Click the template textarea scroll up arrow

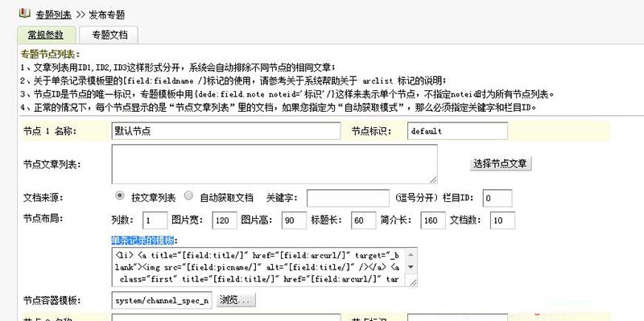tap(411, 254)
